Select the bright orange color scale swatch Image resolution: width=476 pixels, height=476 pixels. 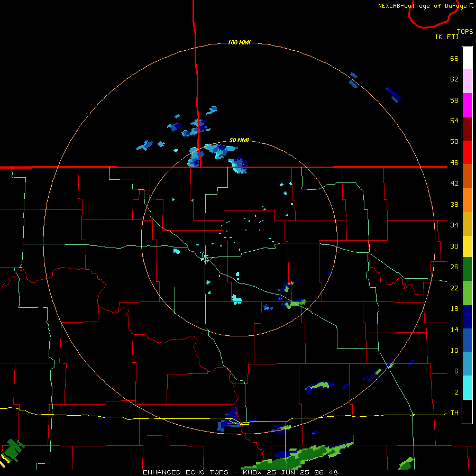(467, 200)
